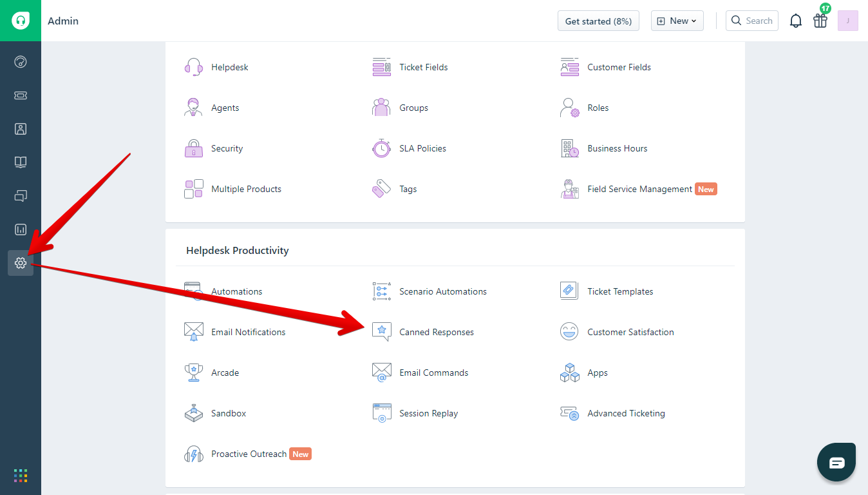Open the Ticket Fields link
The image size is (868, 495).
(424, 67)
